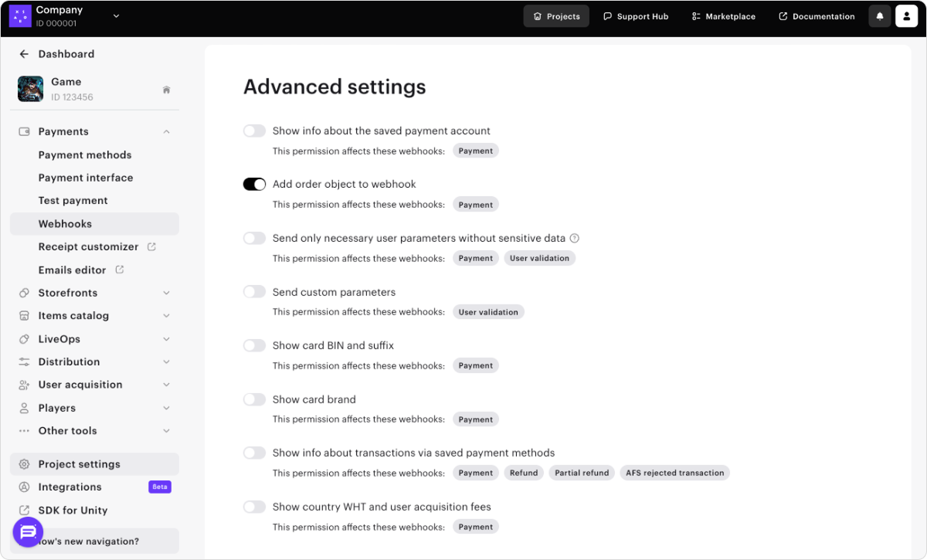
Task: Select Webhooks in sidebar
Action: 94,224
